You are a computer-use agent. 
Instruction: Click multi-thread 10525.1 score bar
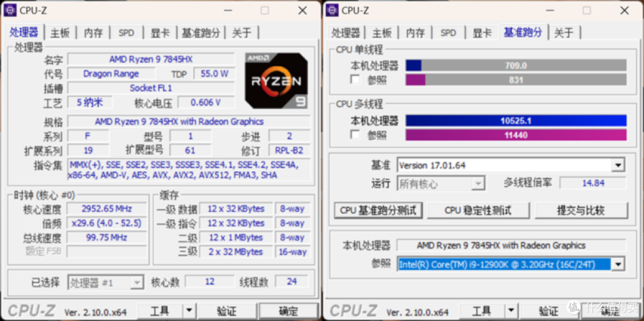[x=516, y=121]
